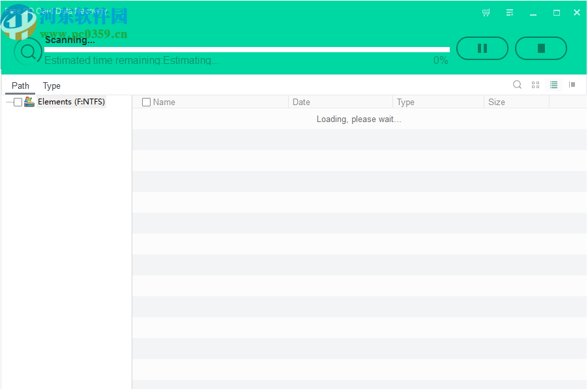Screen dimensions: 588x389
Task: Click the drive icon next to Elements
Action: (29, 102)
